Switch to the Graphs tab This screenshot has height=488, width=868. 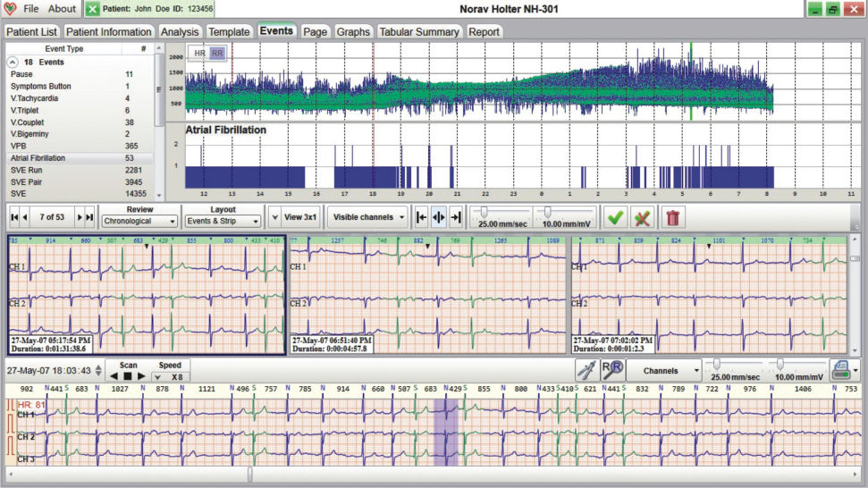[353, 31]
